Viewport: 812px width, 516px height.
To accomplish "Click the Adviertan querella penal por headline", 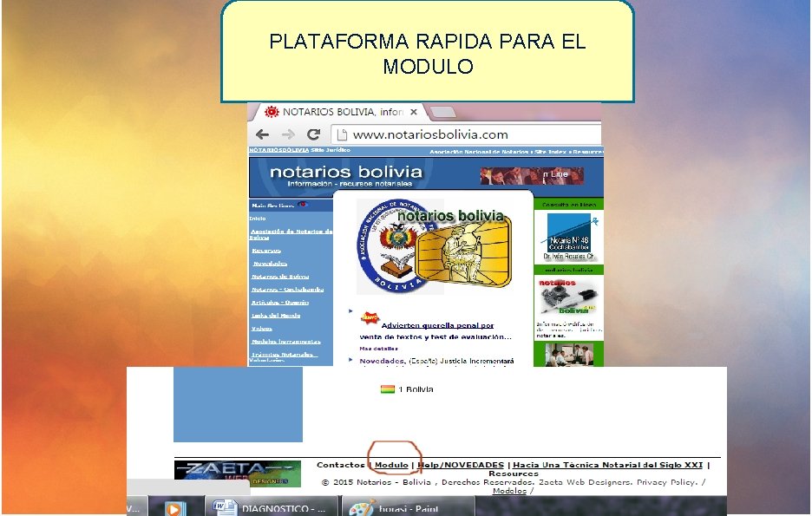I will 437,325.
